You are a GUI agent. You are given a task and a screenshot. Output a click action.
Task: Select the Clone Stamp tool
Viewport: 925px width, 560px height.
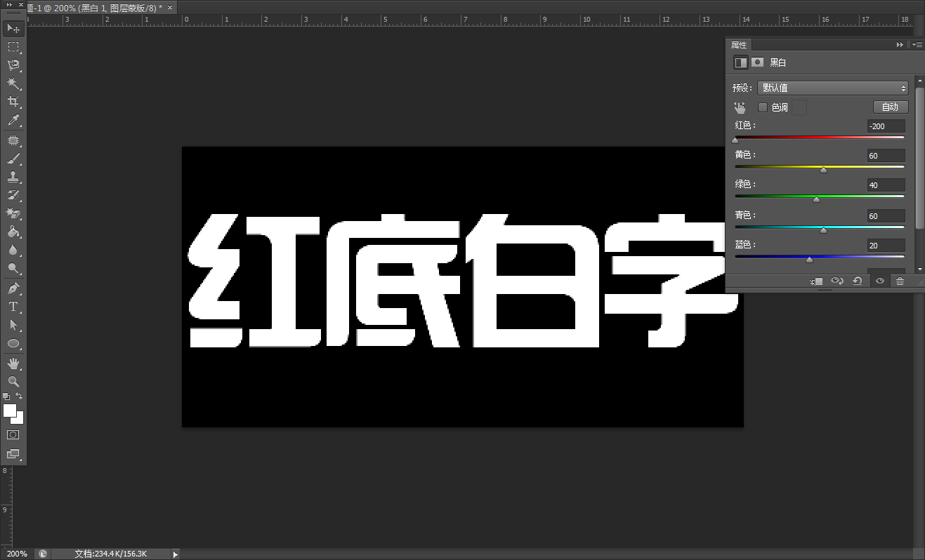(x=13, y=177)
